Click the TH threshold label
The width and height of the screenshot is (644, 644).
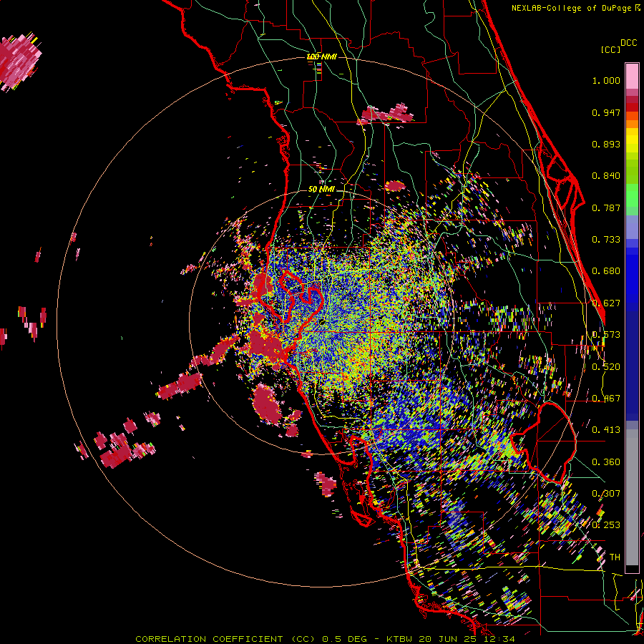615,557
